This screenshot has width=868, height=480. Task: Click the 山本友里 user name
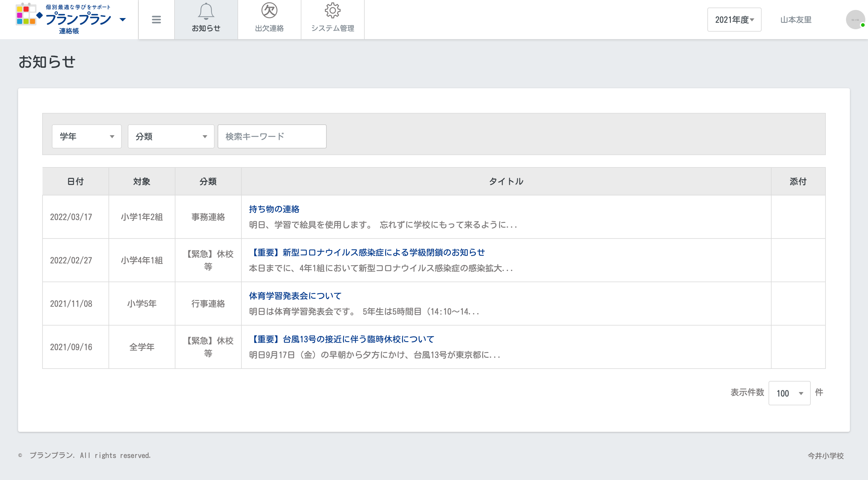[x=796, y=20]
